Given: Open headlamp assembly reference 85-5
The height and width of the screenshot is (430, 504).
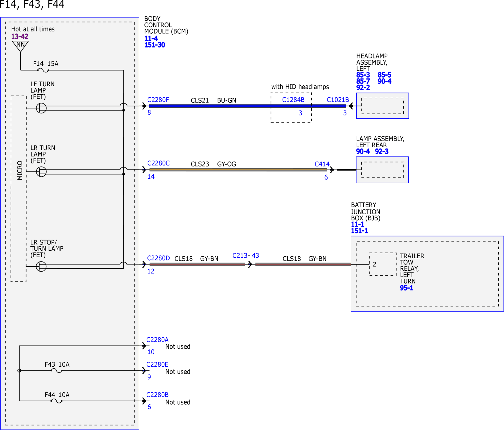Looking at the screenshot, I should (x=385, y=75).
